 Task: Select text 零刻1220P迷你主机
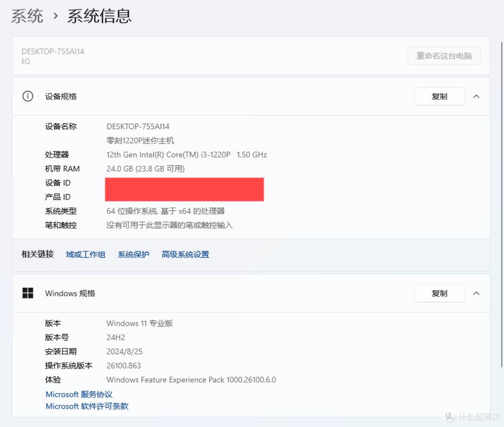pos(140,141)
